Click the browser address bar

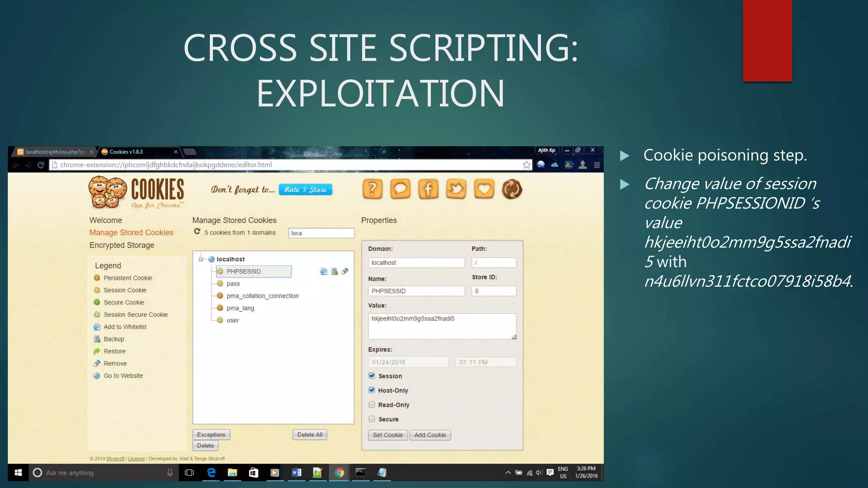pos(290,165)
